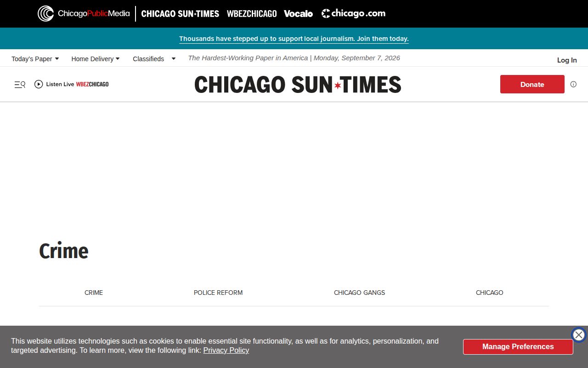Open the menu and search icon
588x368 pixels.
click(20, 84)
